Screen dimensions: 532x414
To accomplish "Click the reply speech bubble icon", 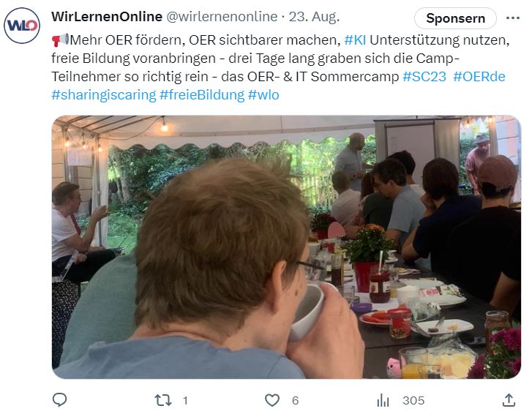I will pos(60,400).
